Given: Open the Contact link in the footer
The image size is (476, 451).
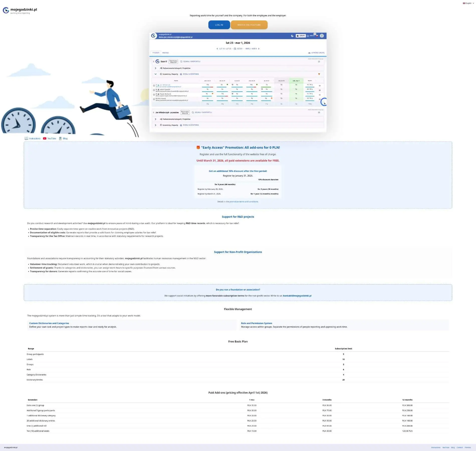Looking at the screenshot, I should click(x=459, y=447).
